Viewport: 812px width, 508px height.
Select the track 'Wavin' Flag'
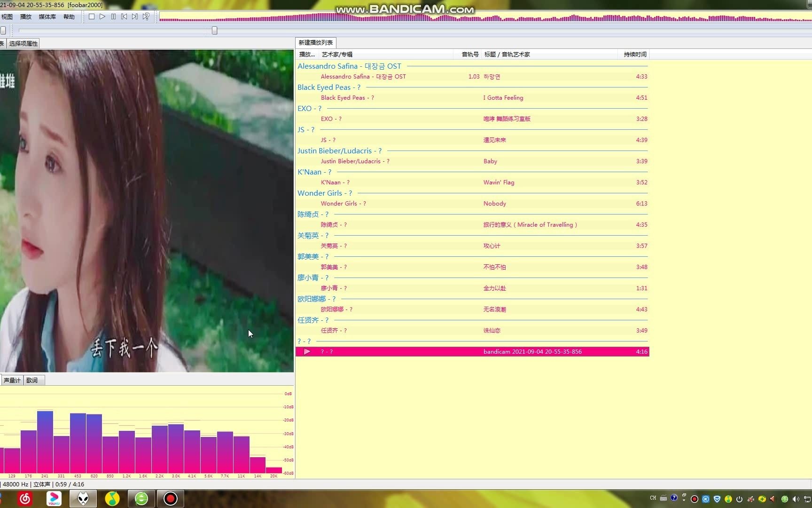click(472, 183)
